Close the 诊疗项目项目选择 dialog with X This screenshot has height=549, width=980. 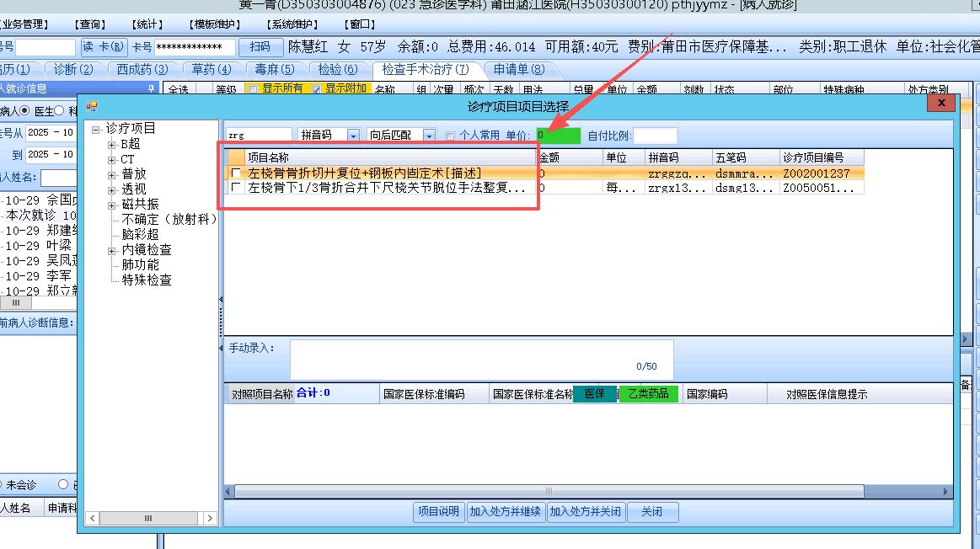[x=941, y=103]
